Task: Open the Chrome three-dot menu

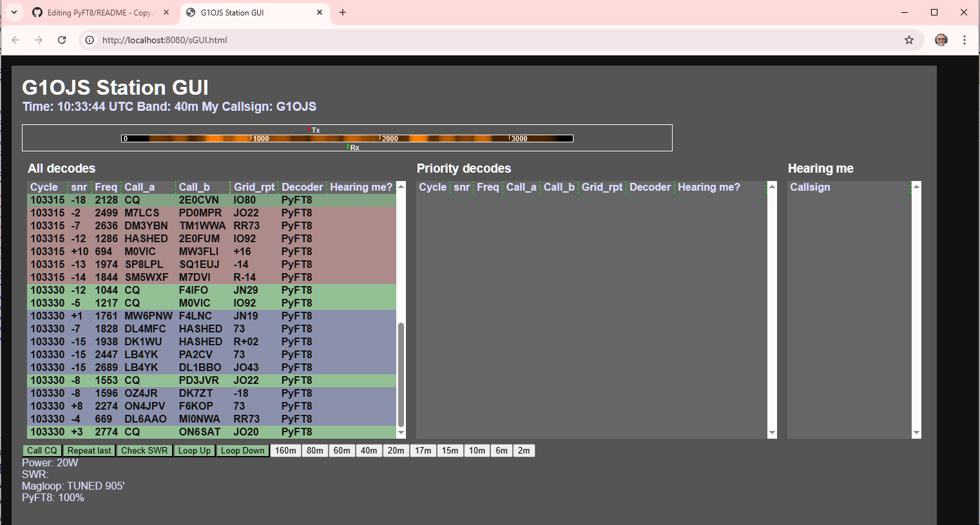Action: tap(965, 40)
